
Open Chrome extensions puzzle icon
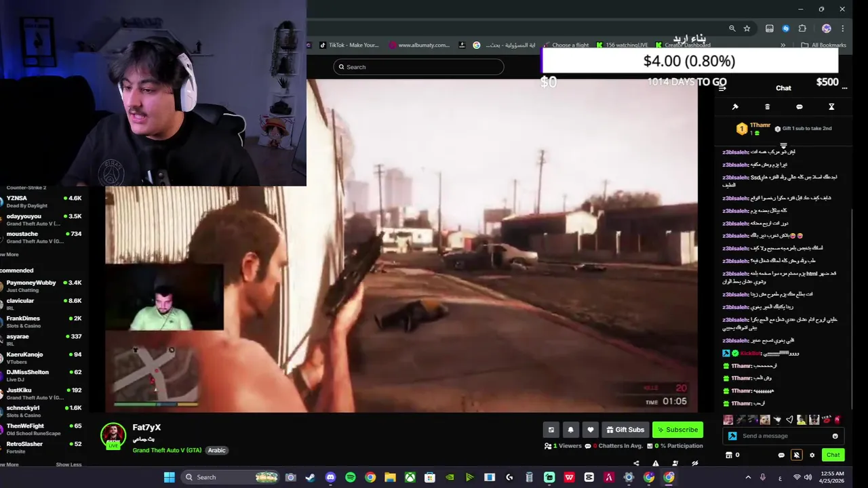coord(802,28)
